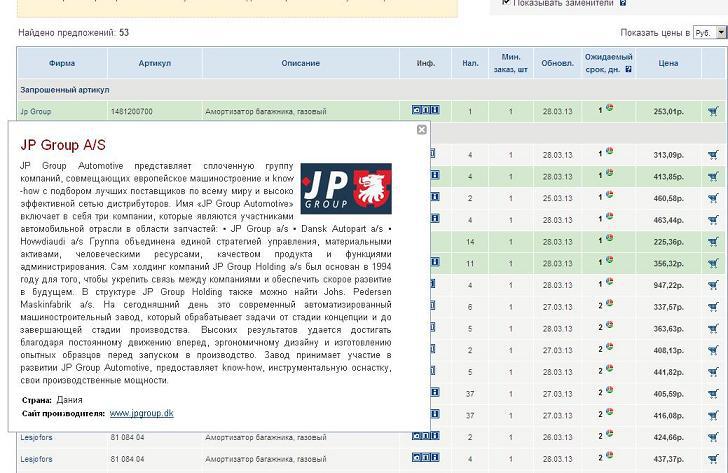Open document icon in Jp Group 1481200700 row
This screenshot has height=473, width=728.
[x=426, y=110]
